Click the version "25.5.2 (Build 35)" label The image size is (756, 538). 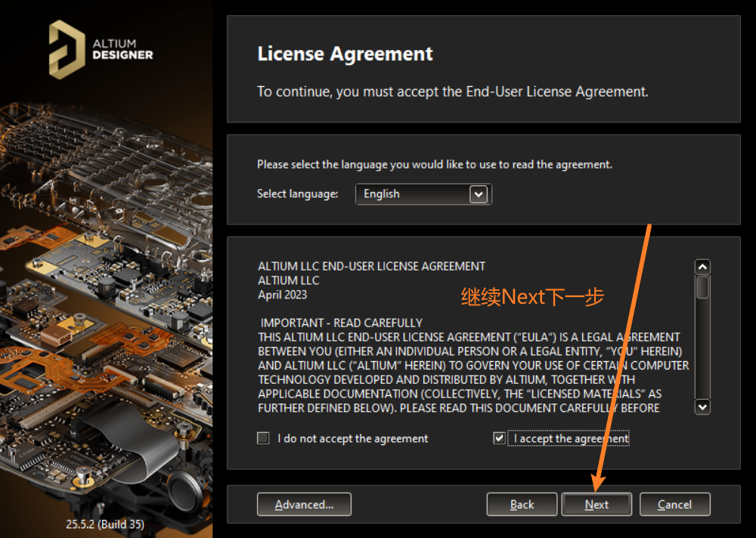pos(105,524)
